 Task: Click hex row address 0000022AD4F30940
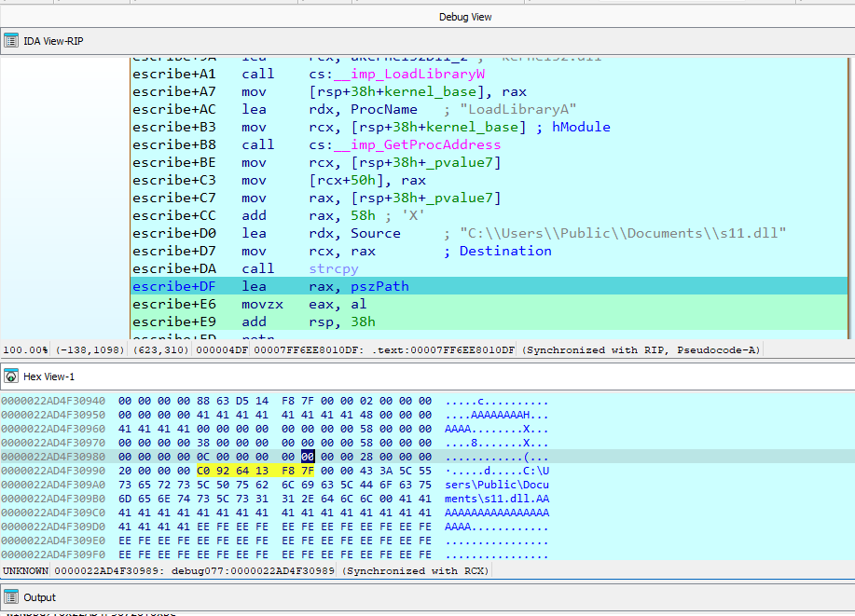click(53, 401)
